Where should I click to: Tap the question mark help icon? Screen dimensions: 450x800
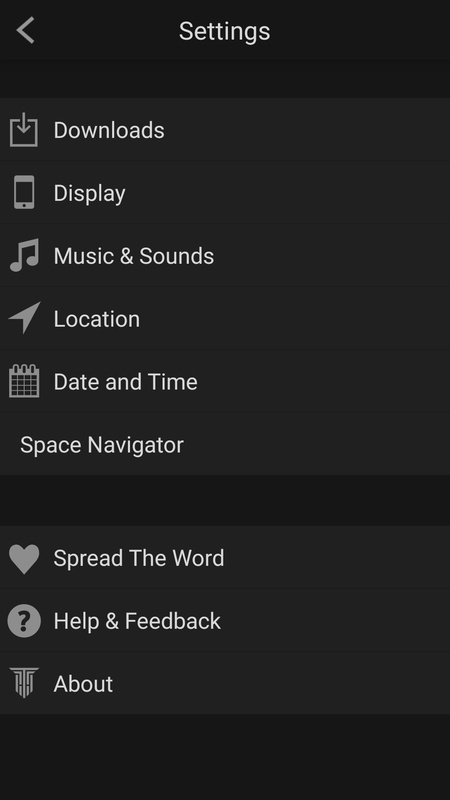[x=24, y=621]
